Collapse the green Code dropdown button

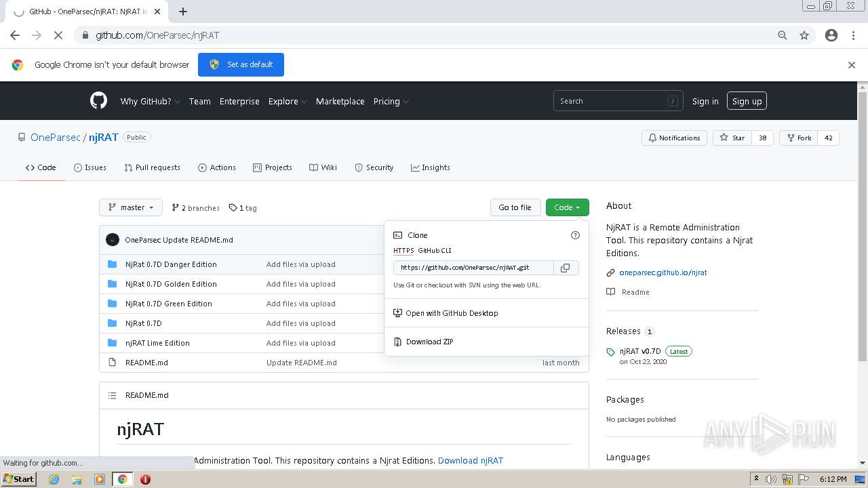(567, 207)
